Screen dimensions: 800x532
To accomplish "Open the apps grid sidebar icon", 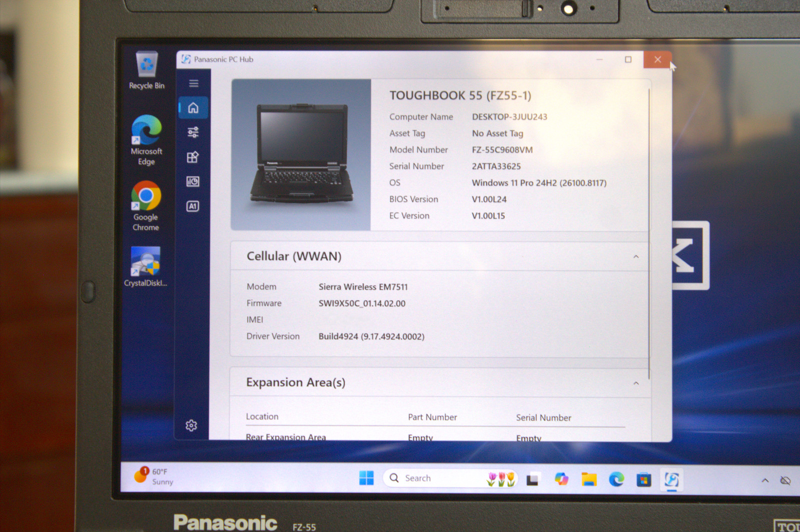I will pos(193,157).
